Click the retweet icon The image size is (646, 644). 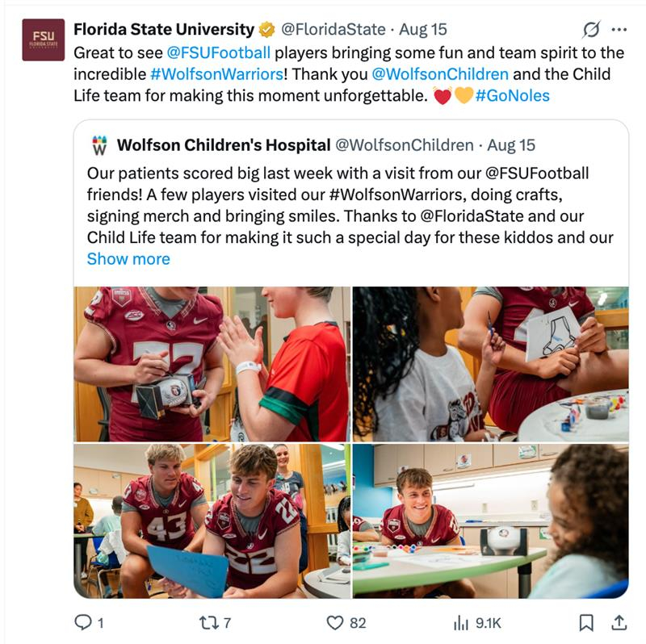(x=208, y=622)
